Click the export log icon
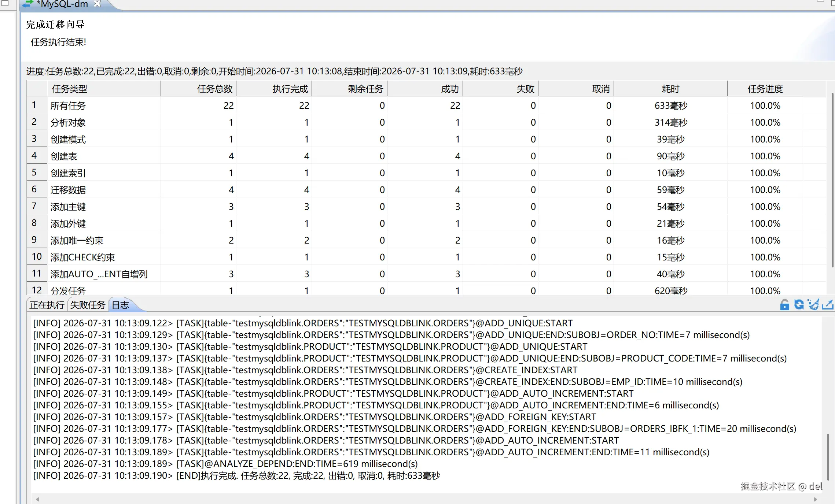Image resolution: width=835 pixels, height=504 pixels. click(828, 305)
